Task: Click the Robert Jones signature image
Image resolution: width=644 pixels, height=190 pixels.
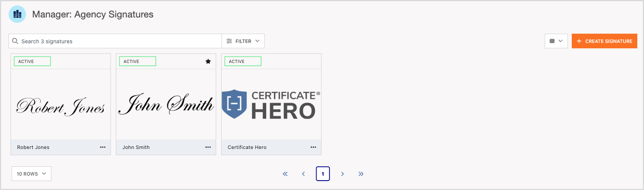Action: coord(61,107)
